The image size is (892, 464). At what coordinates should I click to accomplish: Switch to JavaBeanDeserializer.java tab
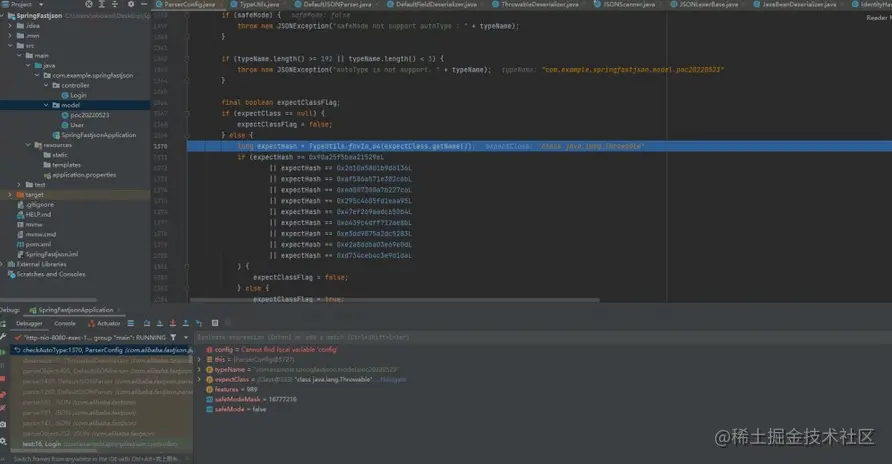[799, 4]
